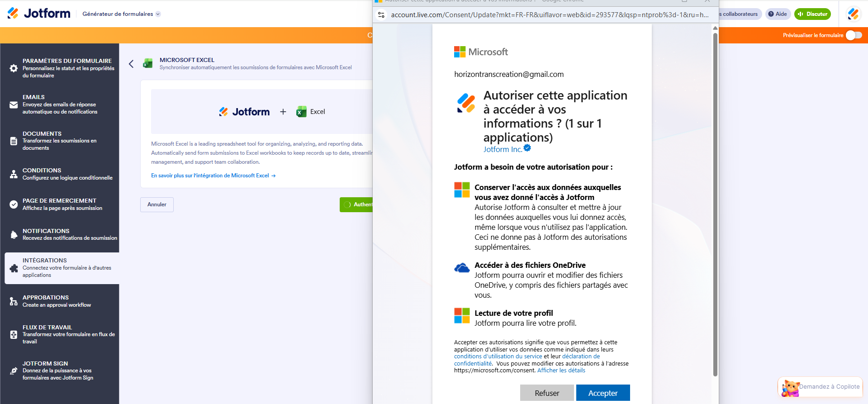Go back with the left chevron arrow

click(x=131, y=64)
